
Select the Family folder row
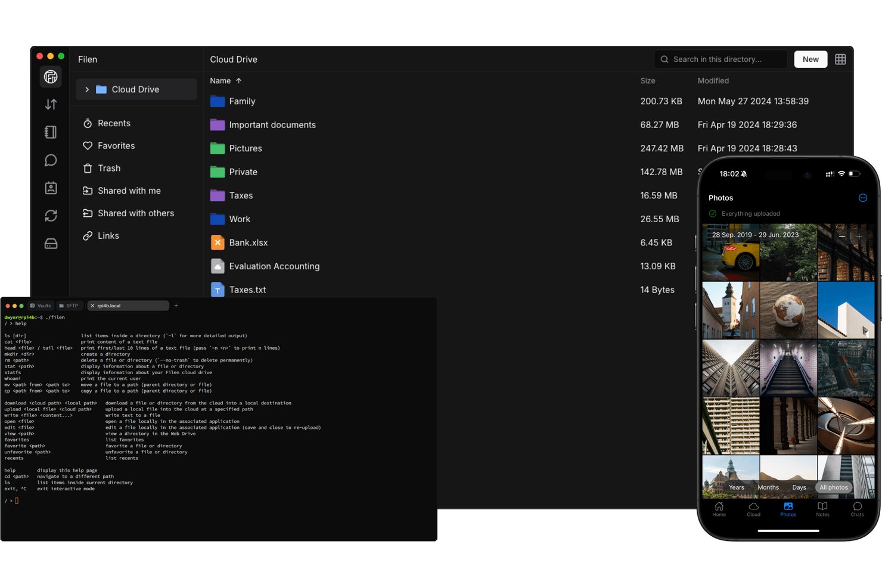(528, 101)
